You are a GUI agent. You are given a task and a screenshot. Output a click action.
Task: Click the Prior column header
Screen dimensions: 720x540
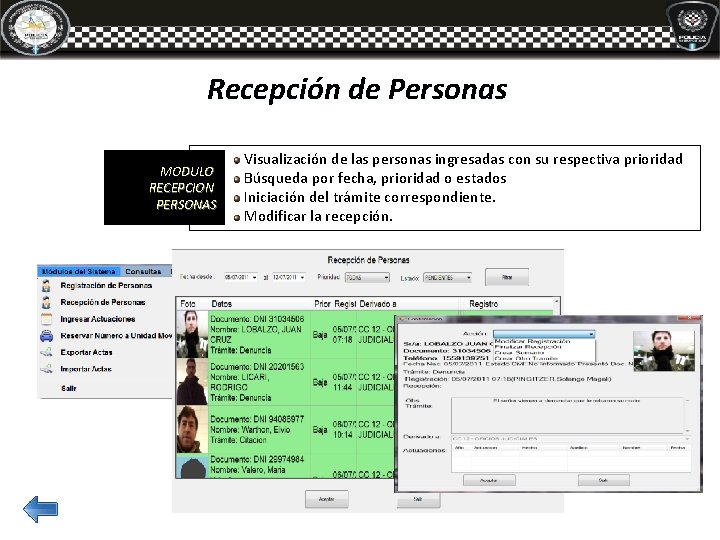click(322, 304)
